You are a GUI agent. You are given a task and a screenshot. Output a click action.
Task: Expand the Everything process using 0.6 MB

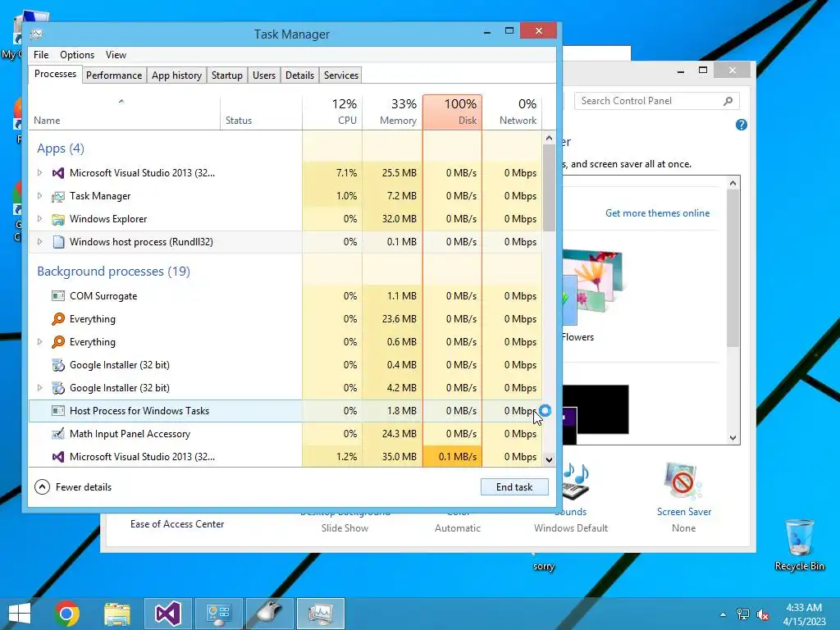pos(39,342)
